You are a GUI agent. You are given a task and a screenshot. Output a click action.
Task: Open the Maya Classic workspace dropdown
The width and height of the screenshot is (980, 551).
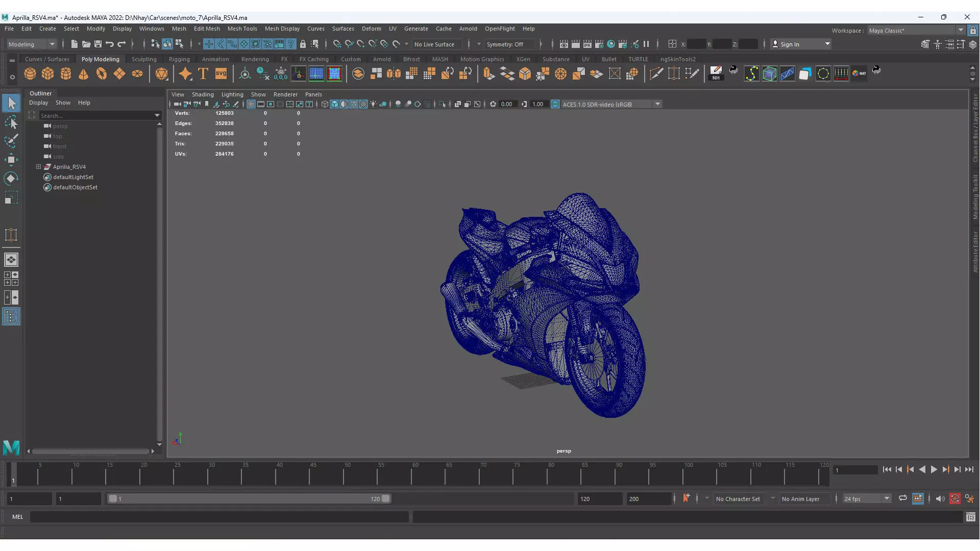coord(916,31)
